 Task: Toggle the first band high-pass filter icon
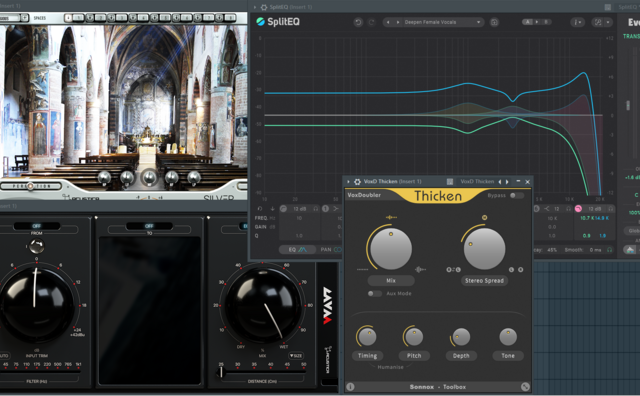(283, 209)
